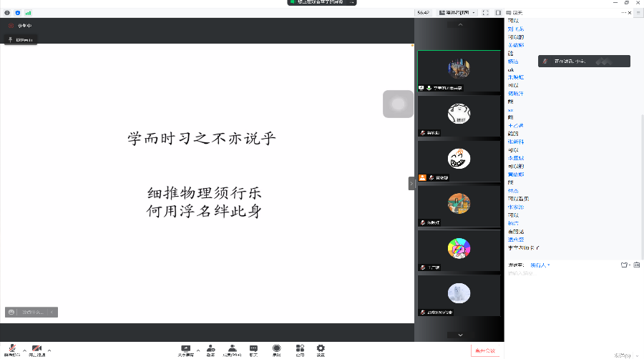Viewport: 644px width, 359px height.
Task: Expand audio options arrow beside microphone
Action: (x=24, y=350)
